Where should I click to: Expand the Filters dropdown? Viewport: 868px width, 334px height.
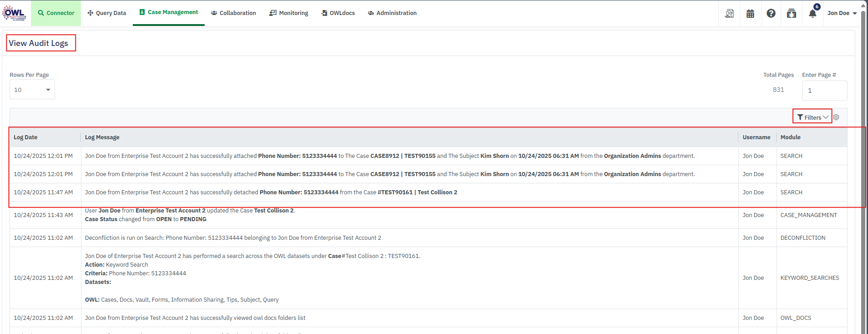tap(813, 117)
